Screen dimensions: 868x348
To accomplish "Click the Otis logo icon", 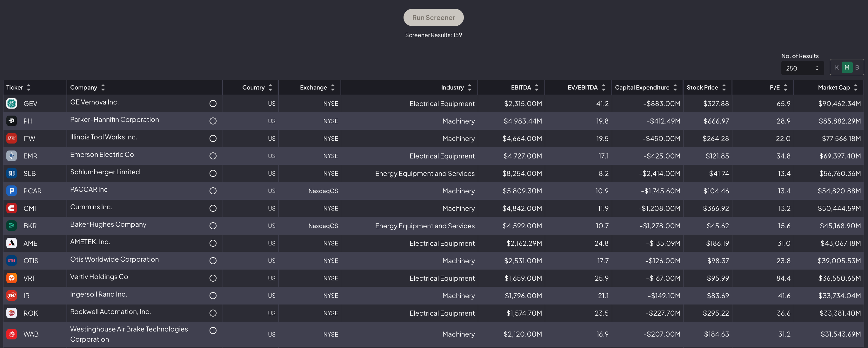I will click(11, 261).
